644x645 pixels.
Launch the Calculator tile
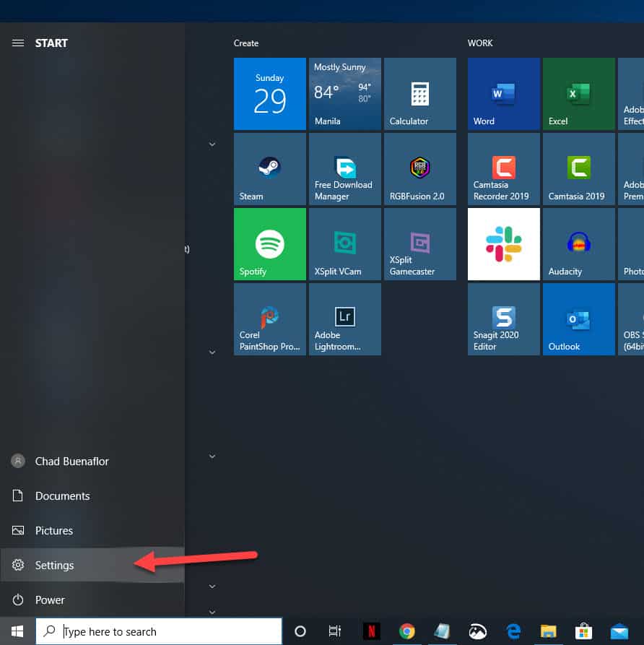tap(420, 94)
